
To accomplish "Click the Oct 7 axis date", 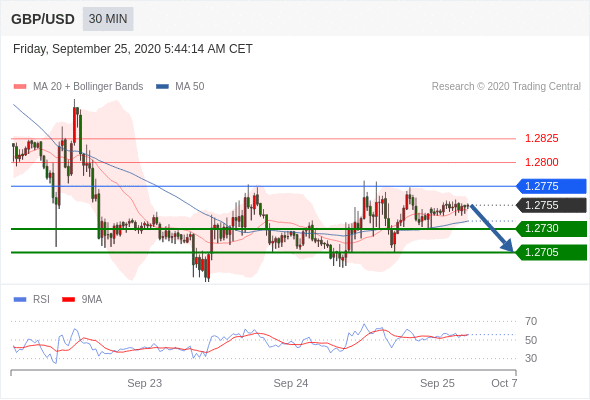I will coord(504,383).
